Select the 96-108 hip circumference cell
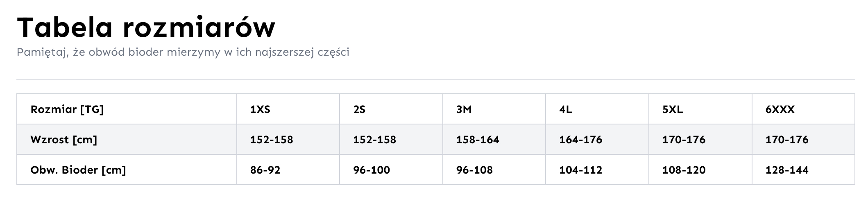 click(474, 170)
